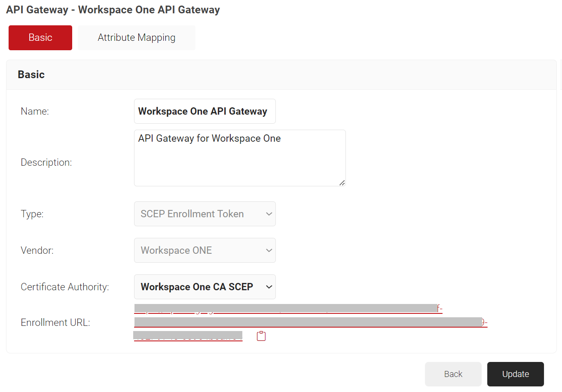This screenshot has width=562, height=392.
Task: Click the 'Name:' label
Action: pyautogui.click(x=35, y=112)
